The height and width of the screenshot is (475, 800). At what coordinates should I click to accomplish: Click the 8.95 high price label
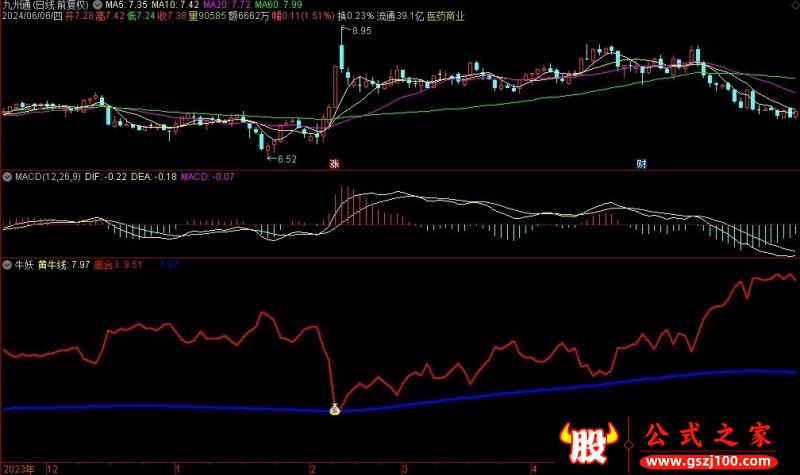pos(362,31)
